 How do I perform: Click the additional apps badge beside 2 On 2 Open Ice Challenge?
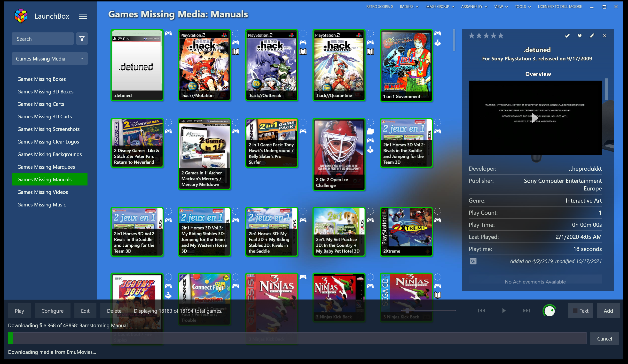pos(370,131)
